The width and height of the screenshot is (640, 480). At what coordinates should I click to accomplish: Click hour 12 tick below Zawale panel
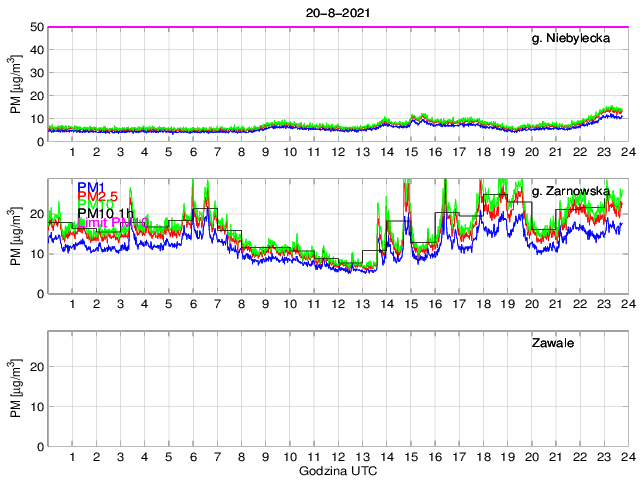pos(337,458)
